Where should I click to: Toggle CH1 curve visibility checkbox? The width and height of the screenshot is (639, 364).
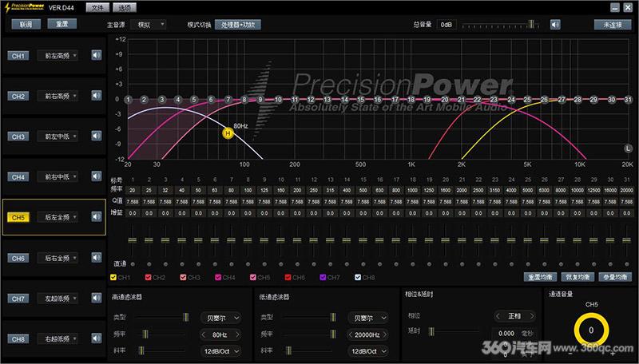point(113,277)
